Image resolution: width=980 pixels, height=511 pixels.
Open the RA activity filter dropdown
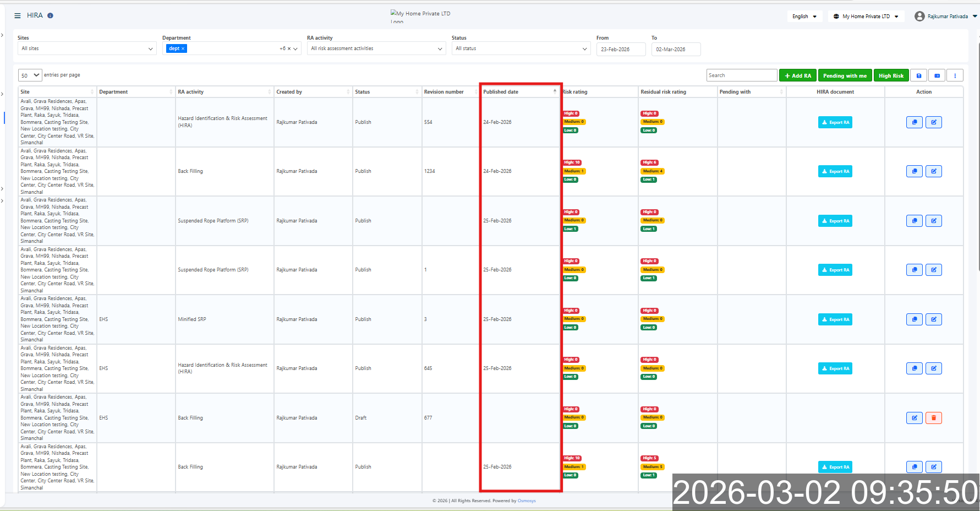click(x=376, y=49)
